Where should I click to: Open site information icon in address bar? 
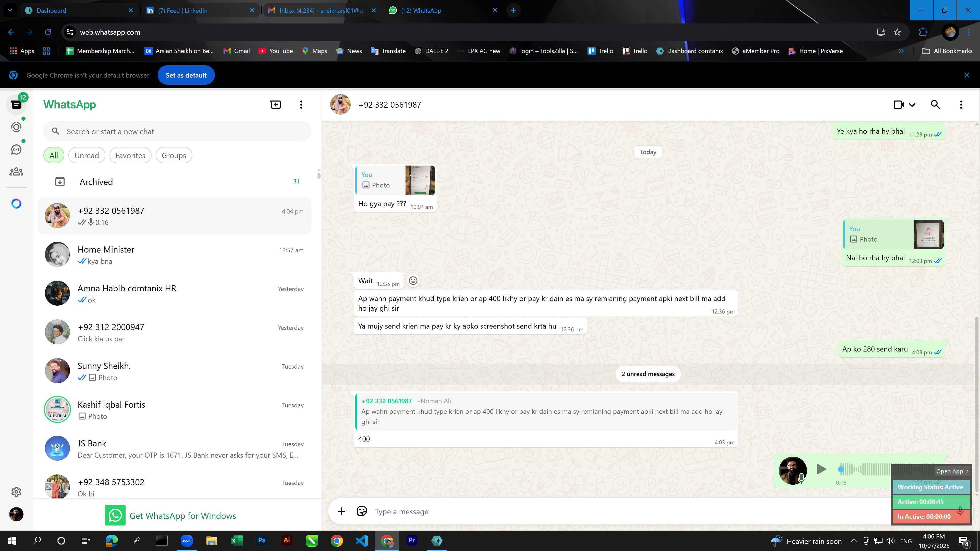(70, 32)
